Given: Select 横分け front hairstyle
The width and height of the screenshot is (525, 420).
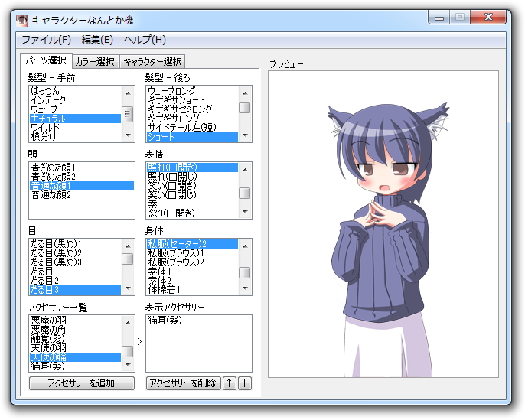Looking at the screenshot, I should point(75,136).
